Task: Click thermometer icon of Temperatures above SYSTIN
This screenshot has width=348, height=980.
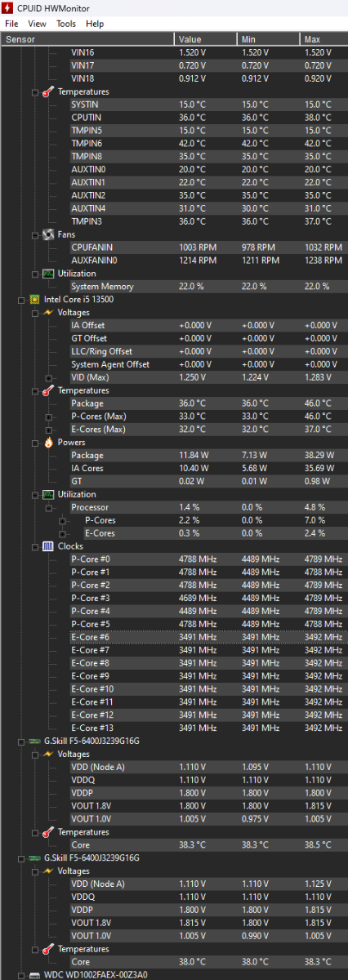Action: point(48,92)
